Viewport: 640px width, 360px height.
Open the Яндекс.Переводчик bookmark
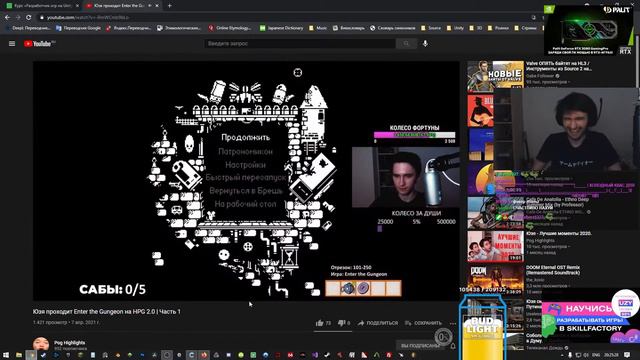coord(129,28)
